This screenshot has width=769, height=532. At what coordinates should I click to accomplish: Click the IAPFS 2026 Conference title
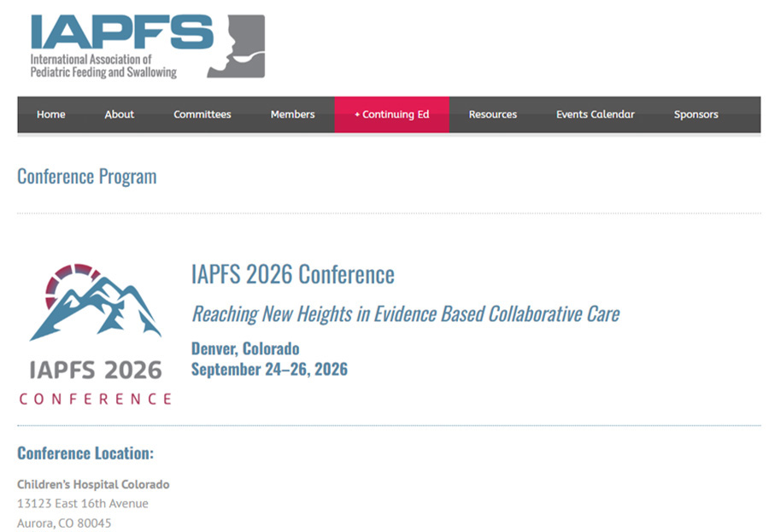tap(293, 274)
